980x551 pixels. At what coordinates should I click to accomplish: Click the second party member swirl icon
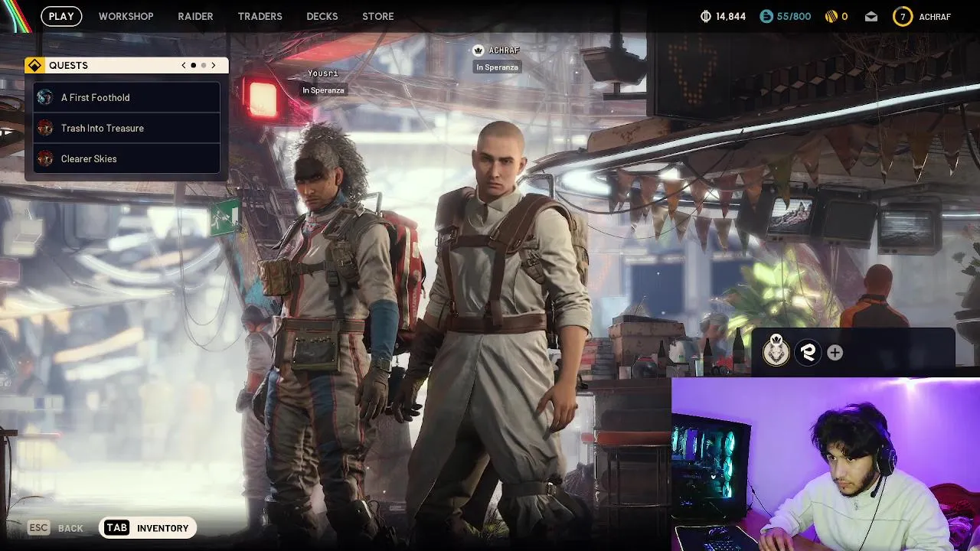click(808, 352)
